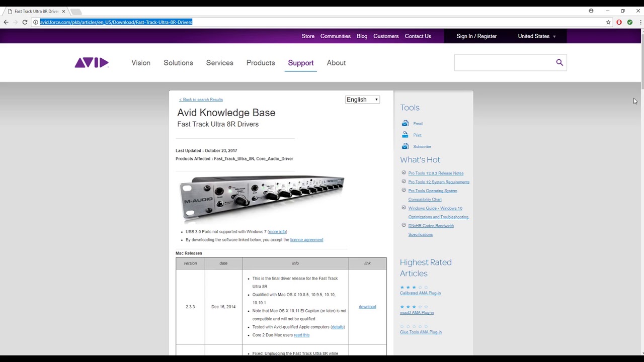Visit the Blog link

coord(362,36)
